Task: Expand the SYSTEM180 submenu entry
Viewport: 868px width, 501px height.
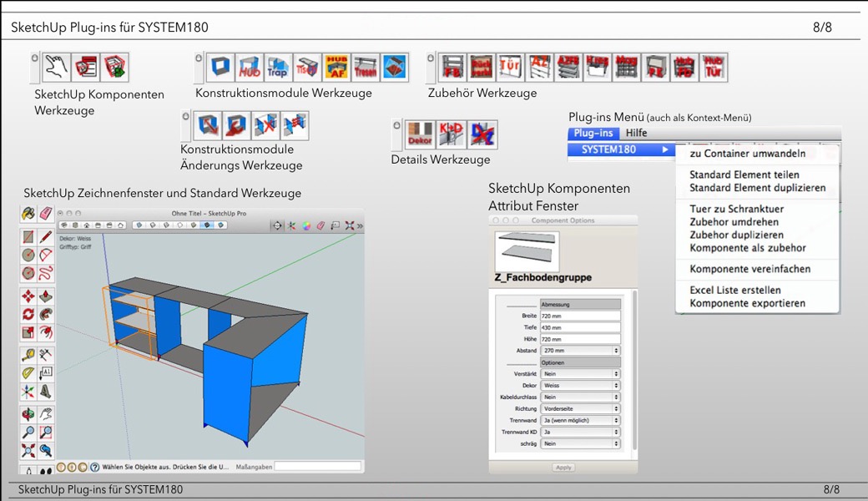Action: tap(621, 149)
